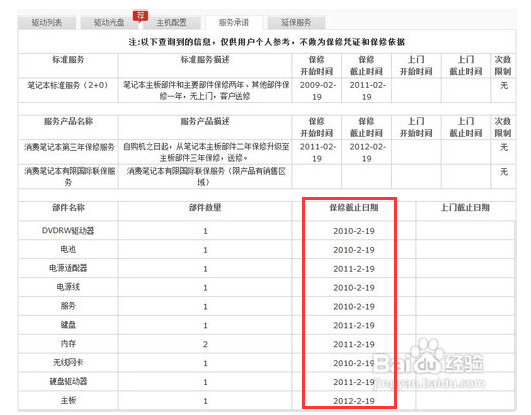Click 无 in the 笔记本标准服务 row
This screenshot has height=415, width=531.
pyautogui.click(x=504, y=85)
